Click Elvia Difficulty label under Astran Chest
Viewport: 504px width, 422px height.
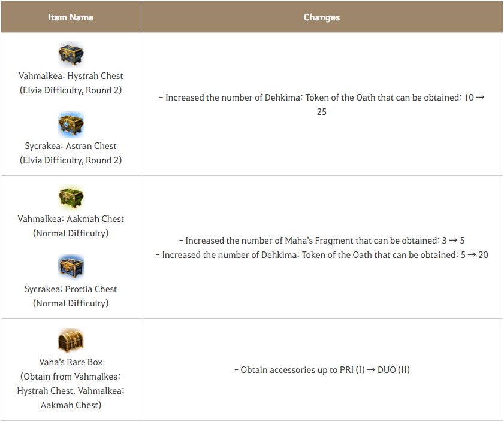pos(71,160)
